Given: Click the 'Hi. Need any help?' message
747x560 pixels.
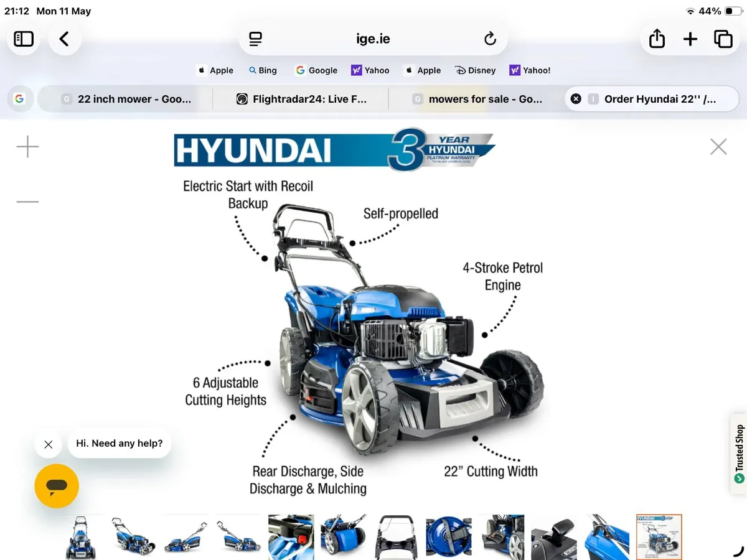Looking at the screenshot, I should (x=119, y=444).
